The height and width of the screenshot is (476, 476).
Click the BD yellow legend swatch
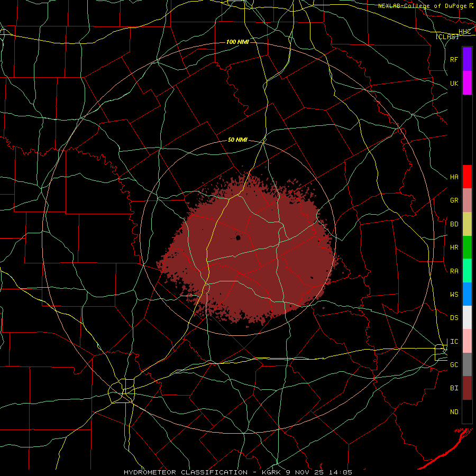(x=467, y=224)
